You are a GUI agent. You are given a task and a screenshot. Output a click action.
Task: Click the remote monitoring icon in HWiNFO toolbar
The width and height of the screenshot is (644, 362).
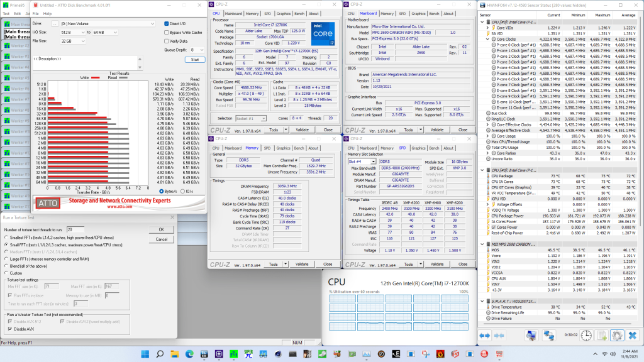click(x=550, y=336)
